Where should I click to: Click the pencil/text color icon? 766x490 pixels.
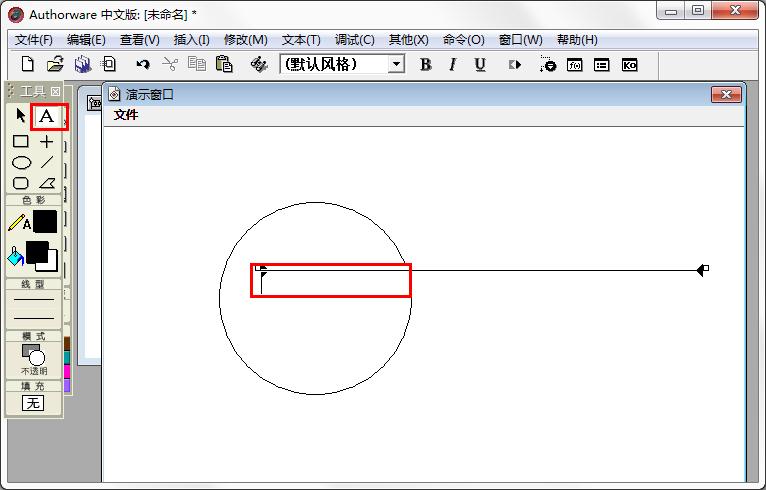pyautogui.click(x=20, y=223)
